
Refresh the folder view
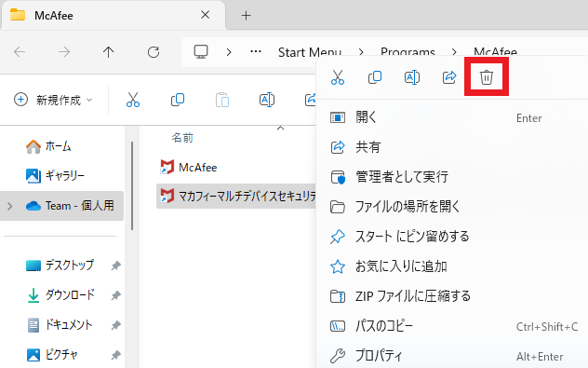click(154, 52)
